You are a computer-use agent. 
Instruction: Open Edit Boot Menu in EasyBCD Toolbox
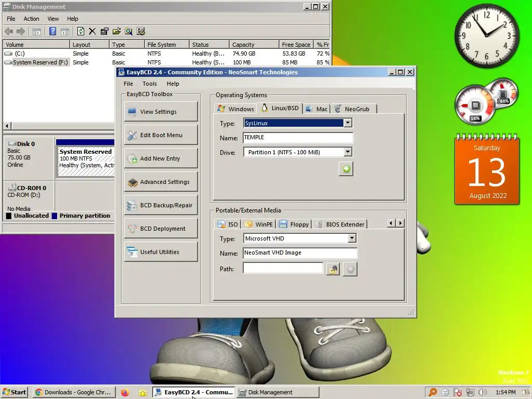161,135
